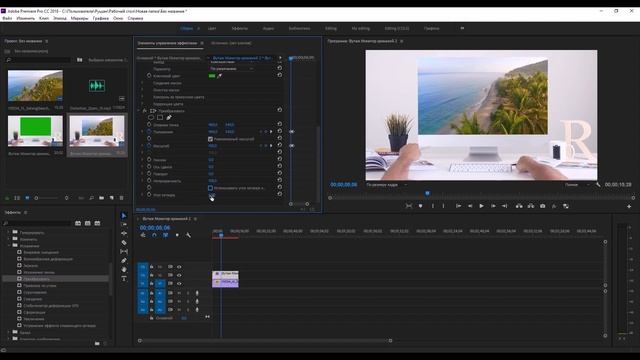Open playback resolution dropdown
This screenshot has width=640, height=360.
point(577,185)
